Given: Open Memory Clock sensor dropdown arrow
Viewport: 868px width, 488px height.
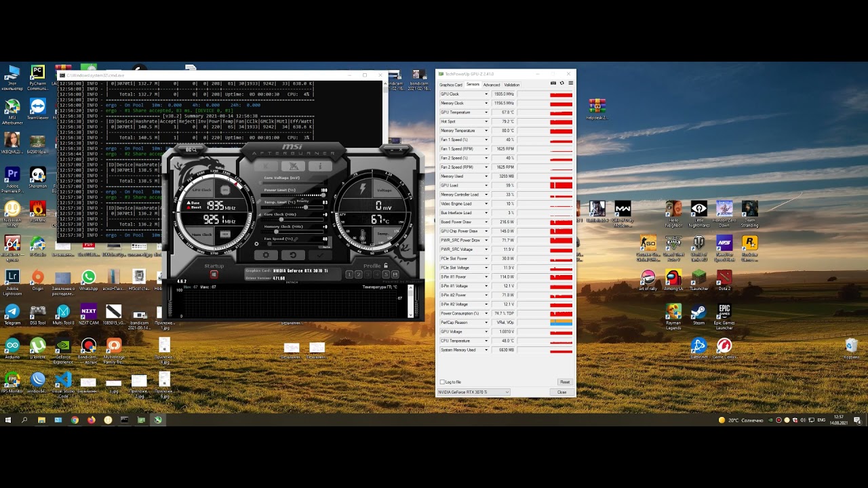Looking at the screenshot, I should [486, 103].
